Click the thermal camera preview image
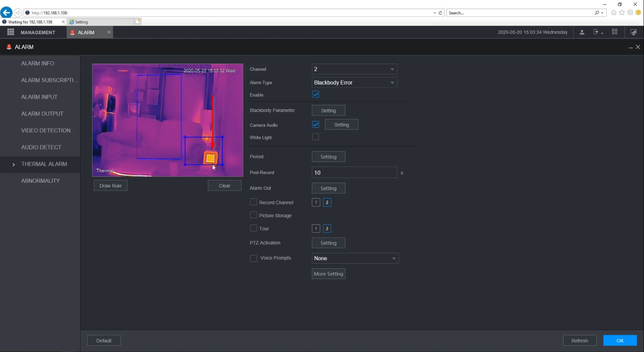 [x=167, y=120]
